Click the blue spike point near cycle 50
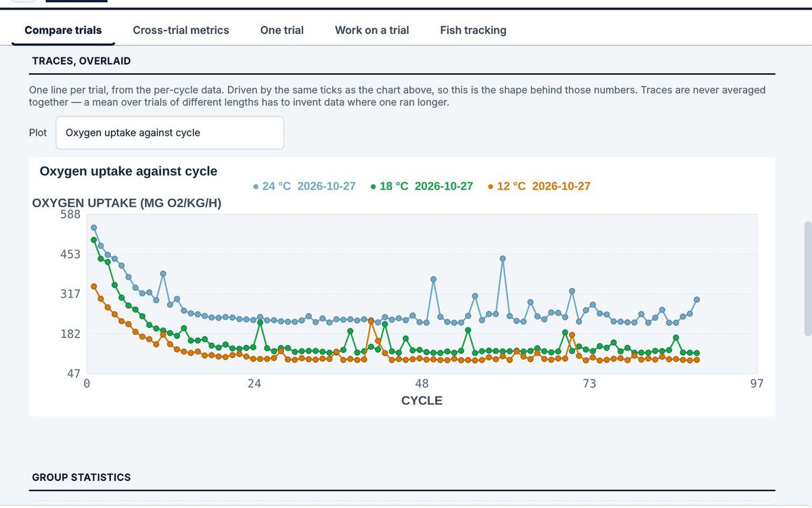The width and height of the screenshot is (812, 508). click(433, 279)
